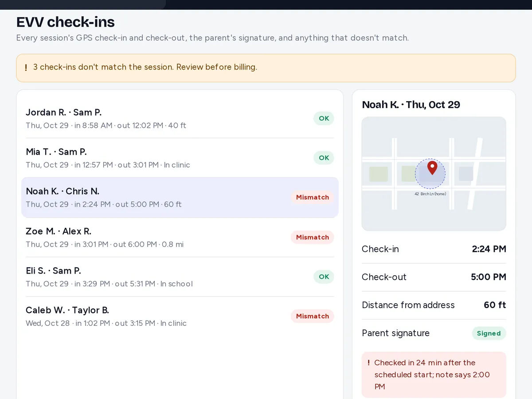Click the red map pin marker

[x=432, y=168]
